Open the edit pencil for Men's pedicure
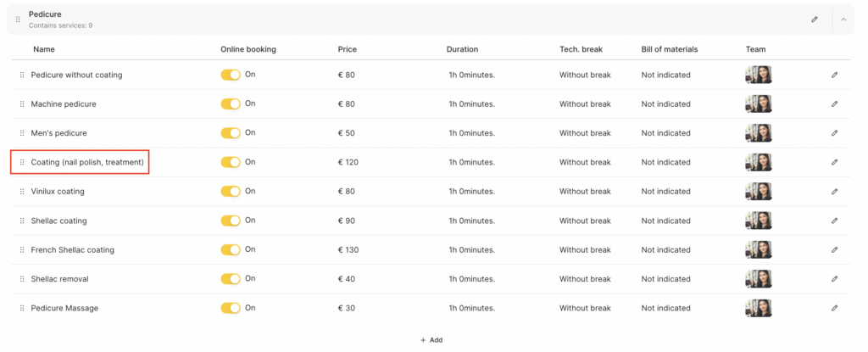This screenshot has width=868, height=352. (x=834, y=133)
